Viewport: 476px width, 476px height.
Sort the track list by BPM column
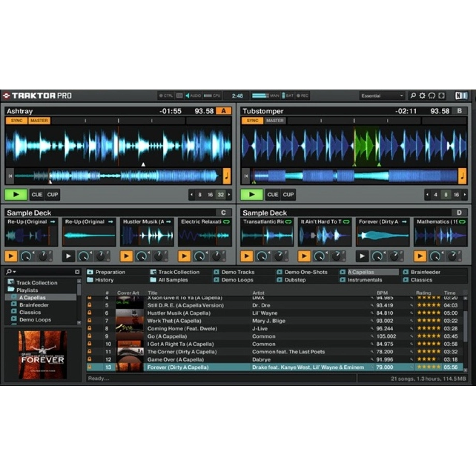tap(382, 293)
